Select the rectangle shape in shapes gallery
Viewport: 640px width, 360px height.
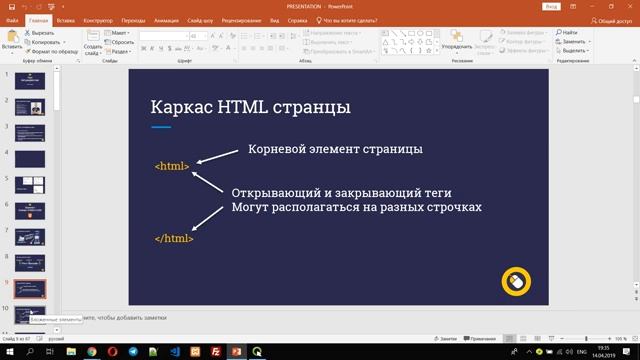coord(411,33)
